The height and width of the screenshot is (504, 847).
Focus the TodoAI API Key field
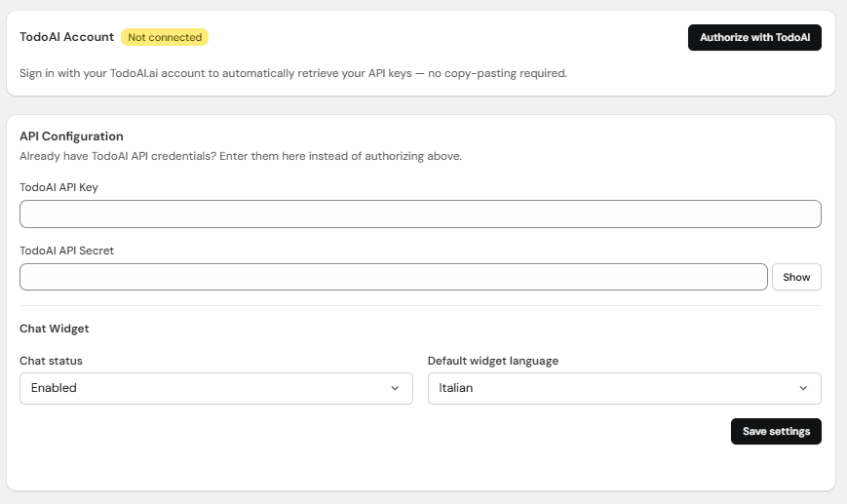click(x=420, y=213)
